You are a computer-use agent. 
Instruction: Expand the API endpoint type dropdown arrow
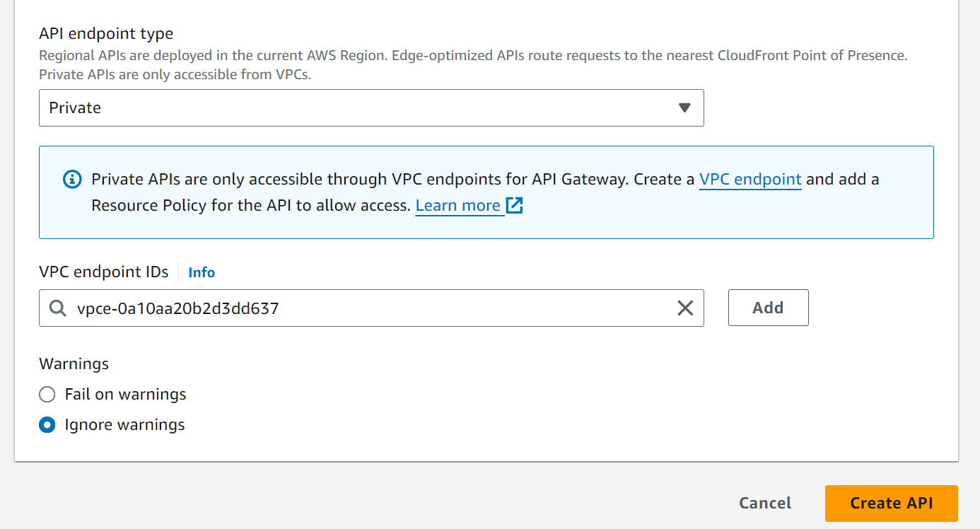684,107
